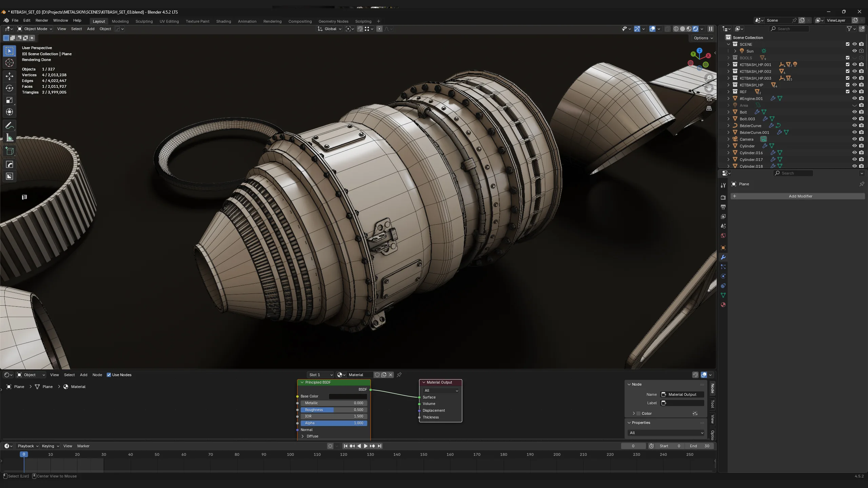This screenshot has height=488, width=868.
Task: Uncheck the Use Nodes checkbox
Action: click(109, 375)
